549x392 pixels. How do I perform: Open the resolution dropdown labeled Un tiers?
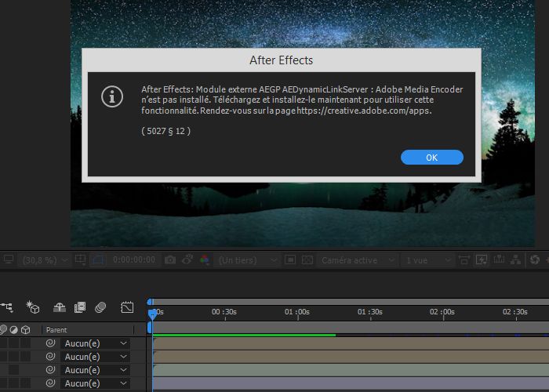click(x=248, y=260)
